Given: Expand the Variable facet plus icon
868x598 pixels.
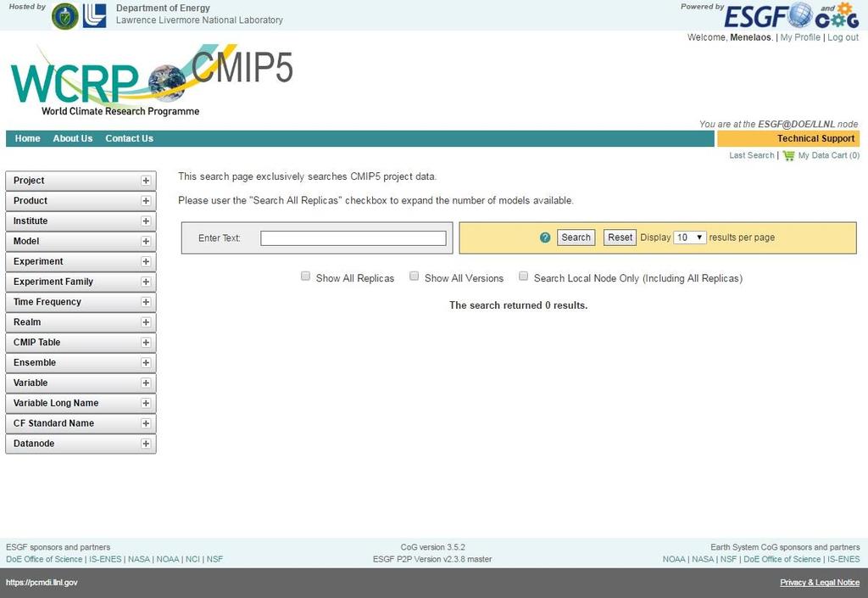Looking at the screenshot, I should pyautogui.click(x=146, y=383).
